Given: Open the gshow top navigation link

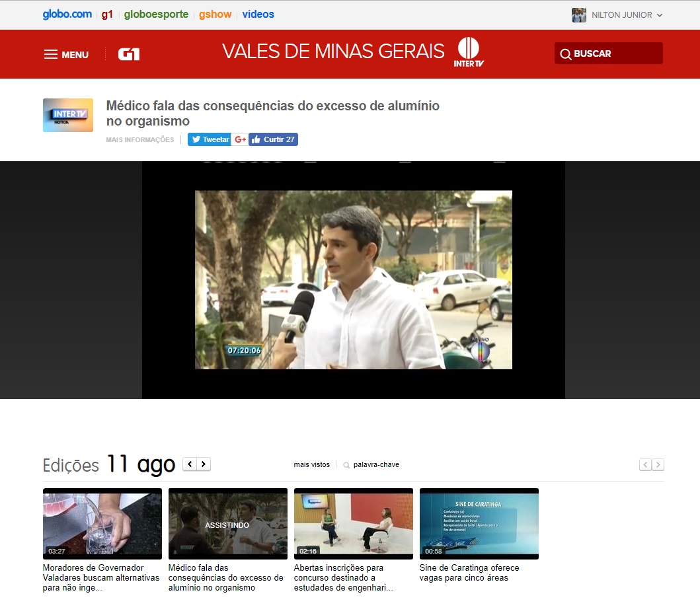Looking at the screenshot, I should point(215,15).
